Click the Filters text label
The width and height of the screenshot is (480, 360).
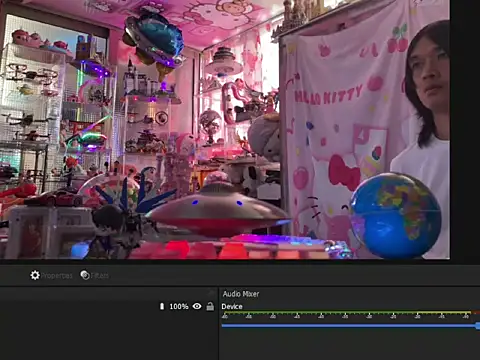click(x=100, y=276)
